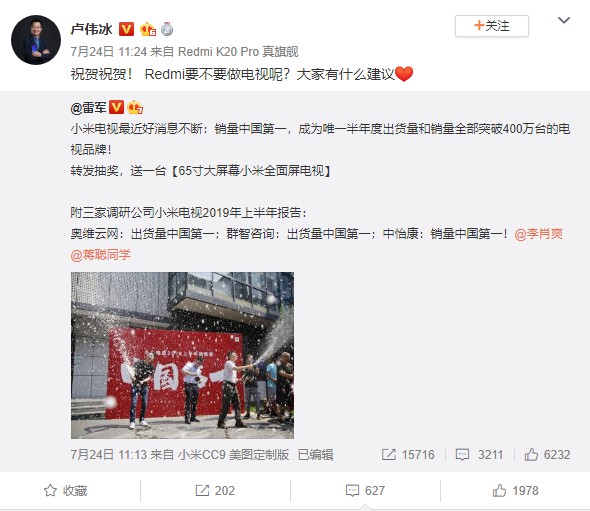The width and height of the screenshot is (590, 511).
Task: Open the 202 reposts tab
Action: tap(215, 491)
